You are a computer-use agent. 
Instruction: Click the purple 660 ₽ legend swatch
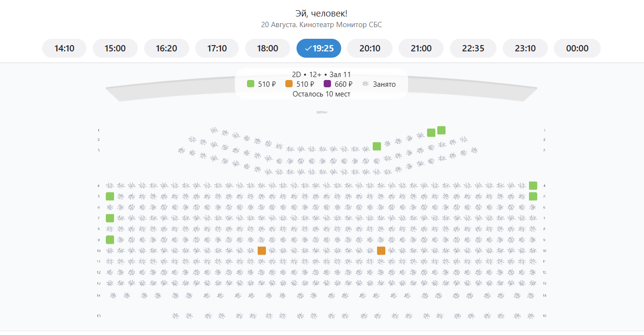point(327,84)
